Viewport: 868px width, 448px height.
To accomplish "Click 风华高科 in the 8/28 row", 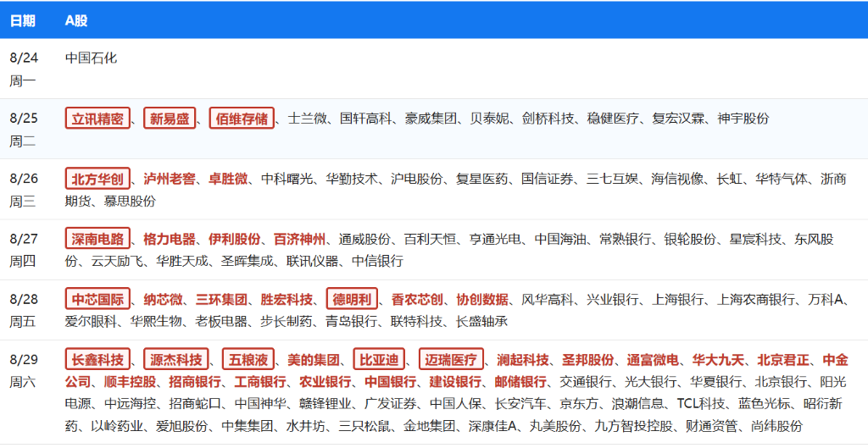I will (x=548, y=299).
